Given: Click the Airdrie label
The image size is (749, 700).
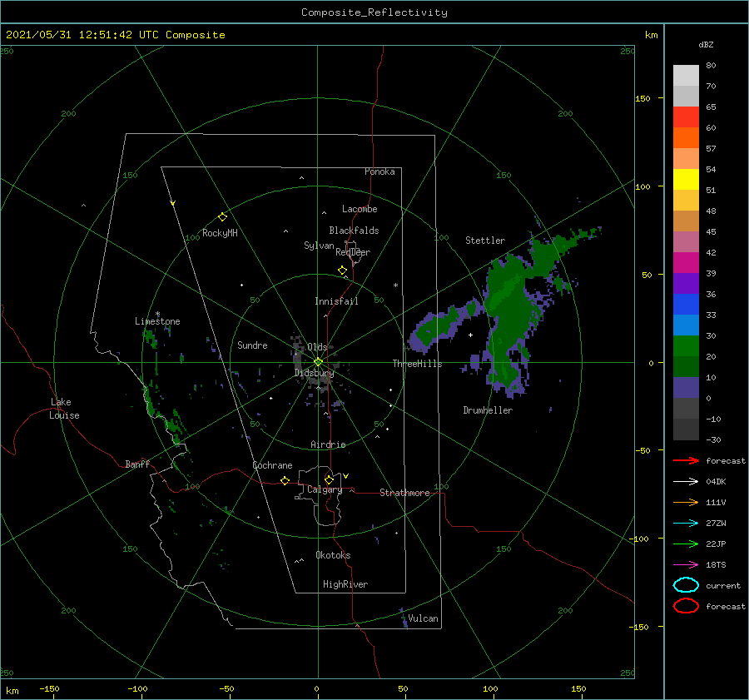Looking at the screenshot, I should [328, 444].
